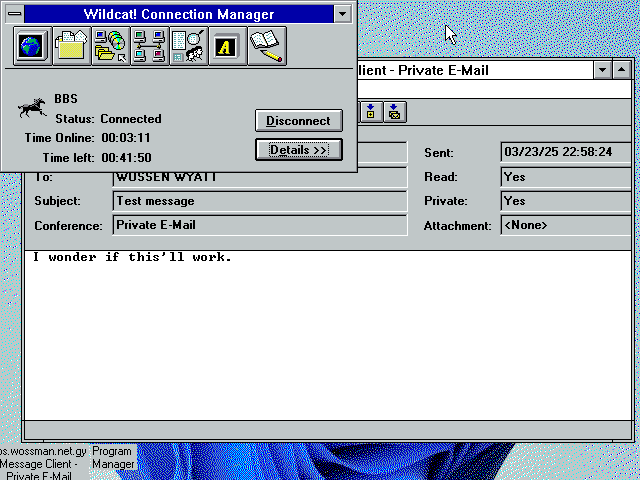Click the single-item download toolbar icon
The height and width of the screenshot is (480, 640).
(x=371, y=112)
